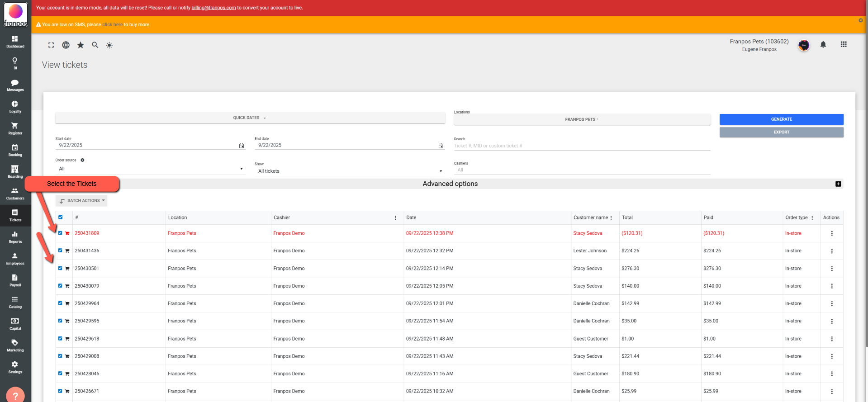Open the Start date calendar picker
Viewport: 868px width, 402px height.
point(242,146)
